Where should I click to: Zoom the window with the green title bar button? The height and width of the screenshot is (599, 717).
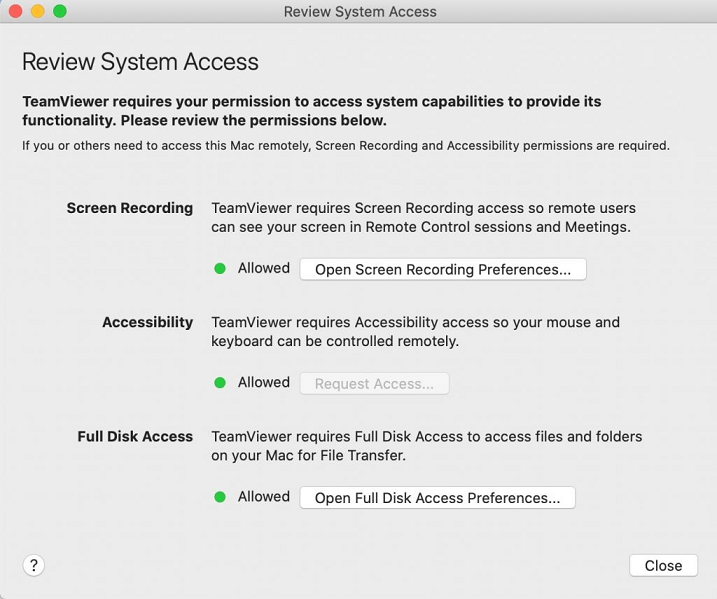pos(60,12)
